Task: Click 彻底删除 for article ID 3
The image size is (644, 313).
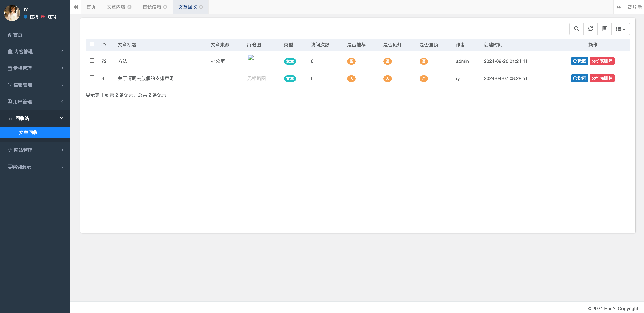Action: (x=602, y=78)
